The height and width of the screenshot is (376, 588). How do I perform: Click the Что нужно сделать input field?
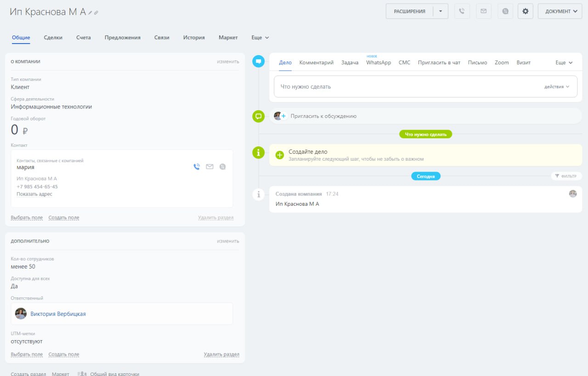click(404, 87)
